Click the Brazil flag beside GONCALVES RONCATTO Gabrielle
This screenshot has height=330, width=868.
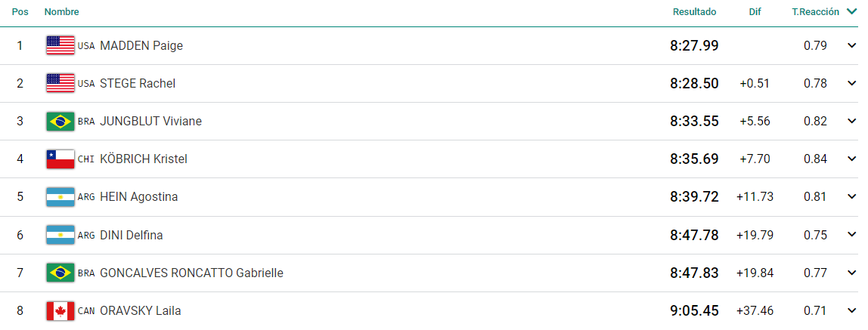(x=60, y=273)
